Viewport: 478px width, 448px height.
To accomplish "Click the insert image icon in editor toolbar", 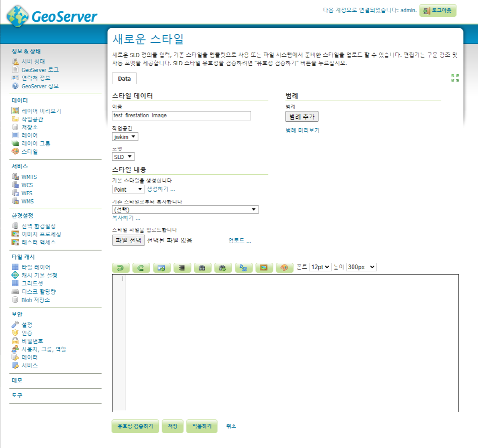I will 264,267.
